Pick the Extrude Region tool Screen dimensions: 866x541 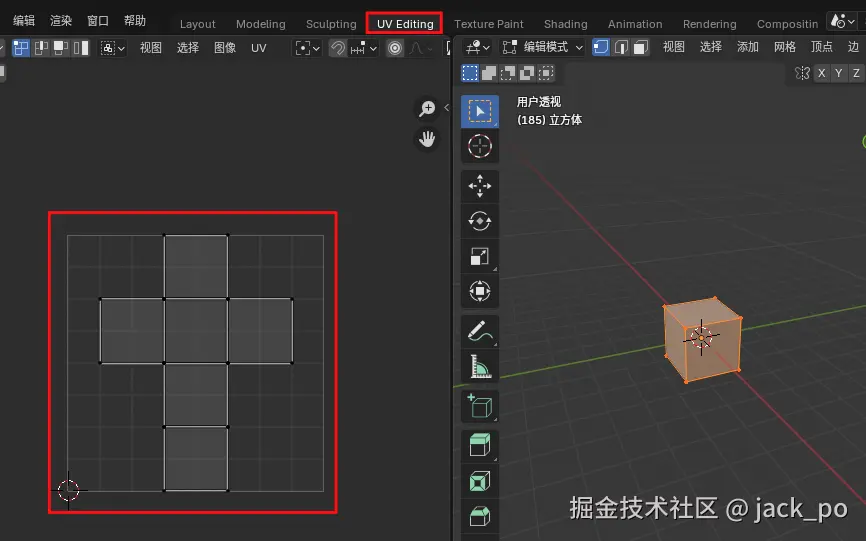[479, 445]
